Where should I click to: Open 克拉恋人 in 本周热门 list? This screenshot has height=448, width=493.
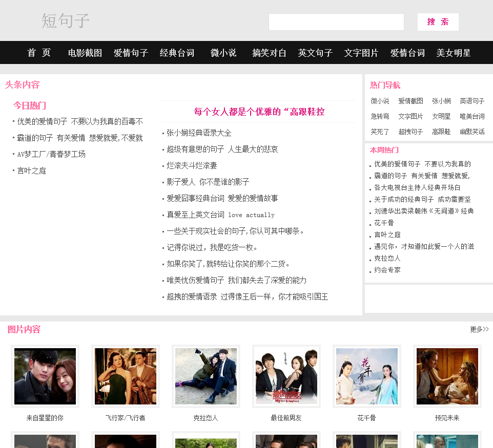[x=387, y=258]
